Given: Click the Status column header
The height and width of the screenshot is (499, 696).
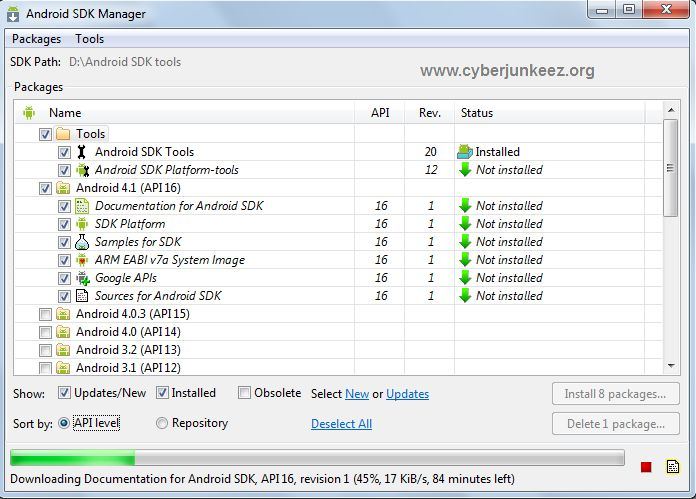Looking at the screenshot, I should pyautogui.click(x=550, y=113).
